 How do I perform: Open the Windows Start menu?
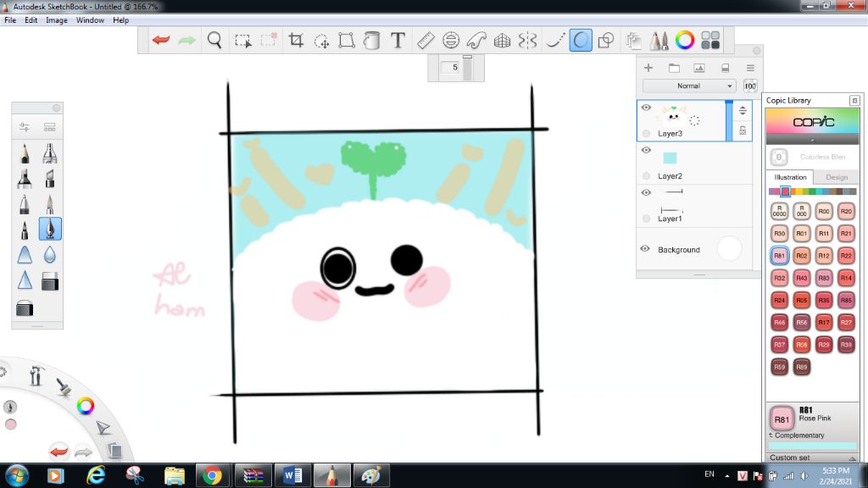pyautogui.click(x=16, y=475)
